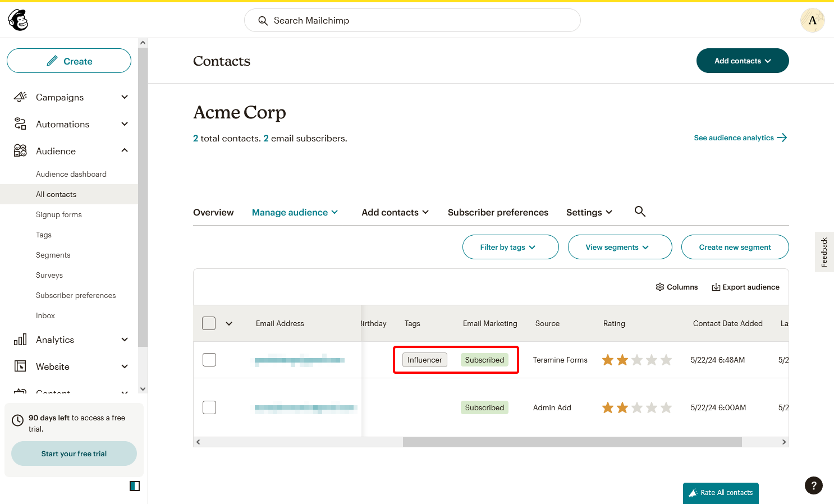834x504 pixels.
Task: Collapse the Audience sidebar section
Action: 125,150
